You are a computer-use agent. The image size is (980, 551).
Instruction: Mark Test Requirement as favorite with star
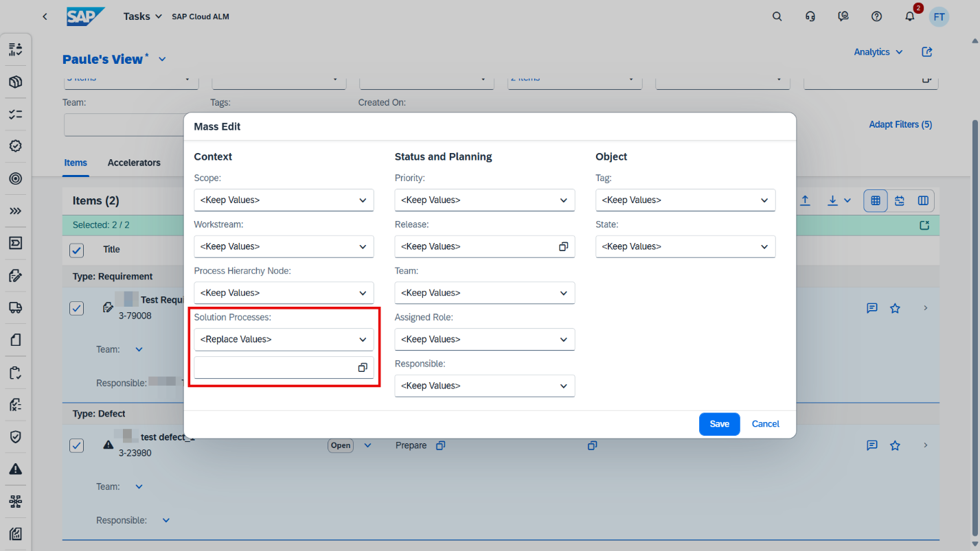(x=895, y=308)
